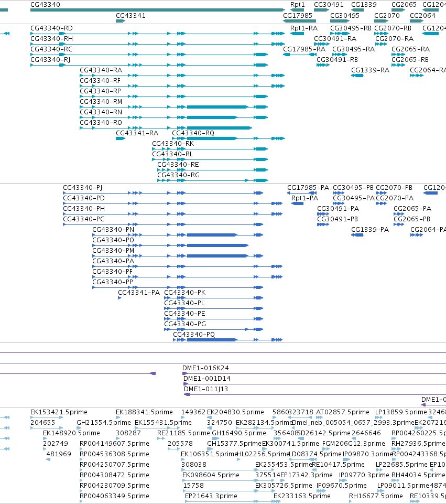Click the Rpt1 gene label
This screenshot has height=504, width=446.
coord(297,5)
